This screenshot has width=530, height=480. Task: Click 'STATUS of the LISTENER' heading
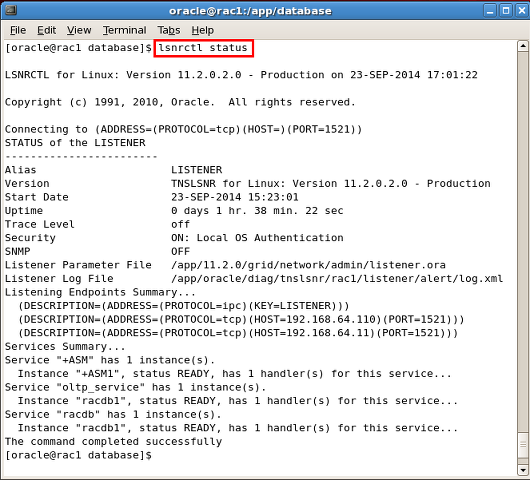click(75, 143)
